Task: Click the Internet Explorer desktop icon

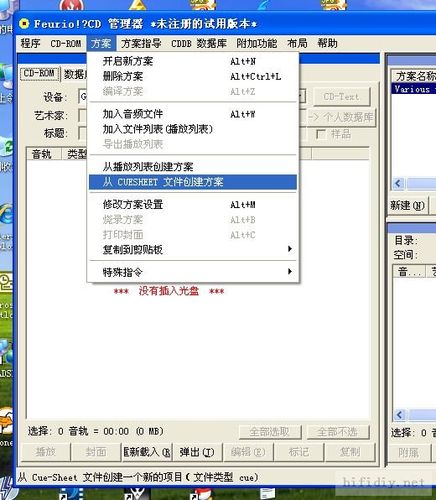Action: click(x=6, y=215)
